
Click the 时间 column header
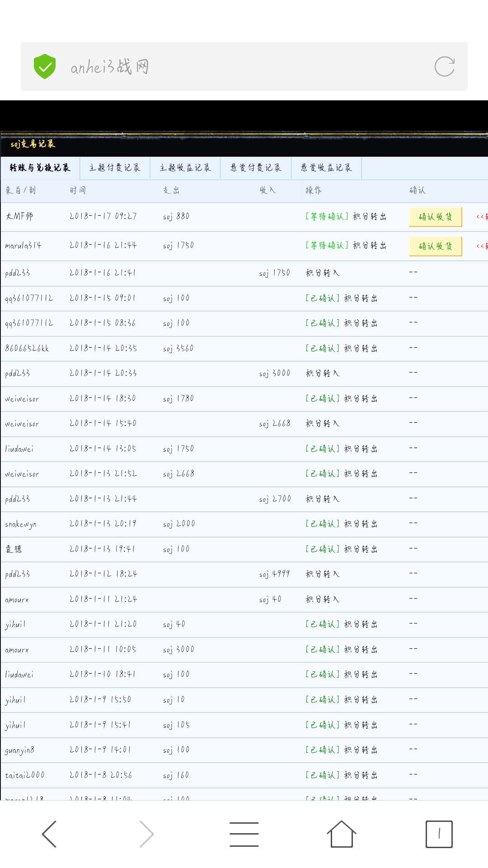coord(78,190)
